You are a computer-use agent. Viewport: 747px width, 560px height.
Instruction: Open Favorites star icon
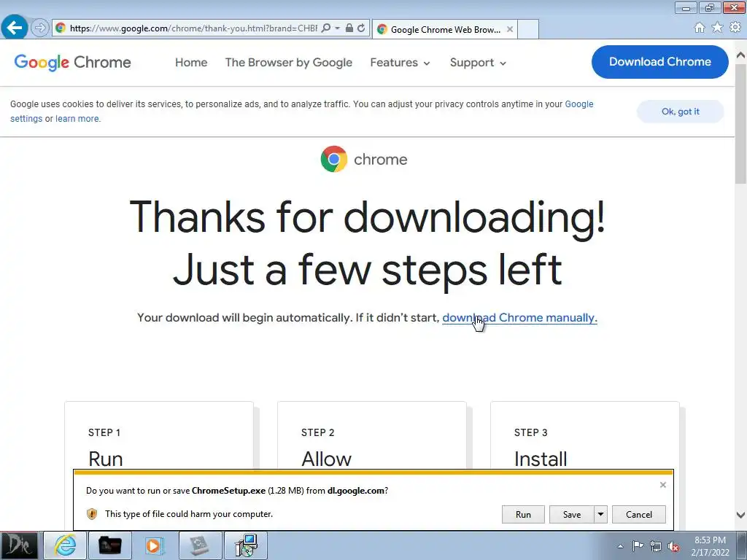[717, 28]
